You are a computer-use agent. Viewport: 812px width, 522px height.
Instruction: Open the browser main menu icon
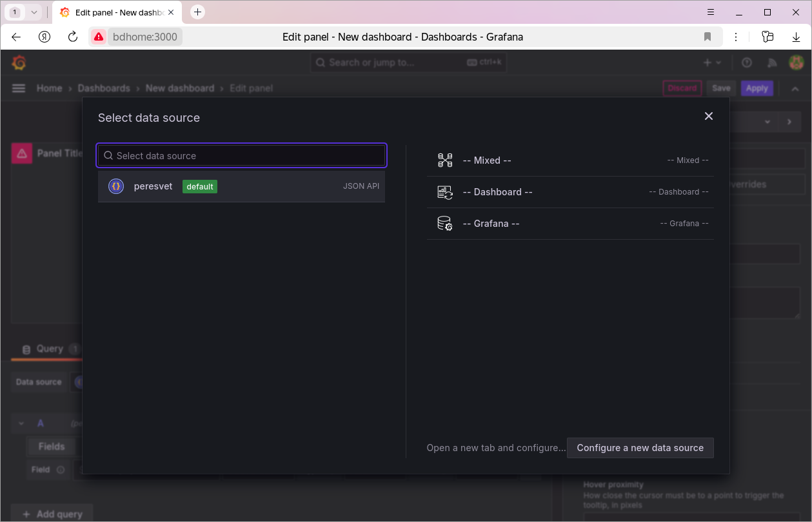[x=711, y=12]
